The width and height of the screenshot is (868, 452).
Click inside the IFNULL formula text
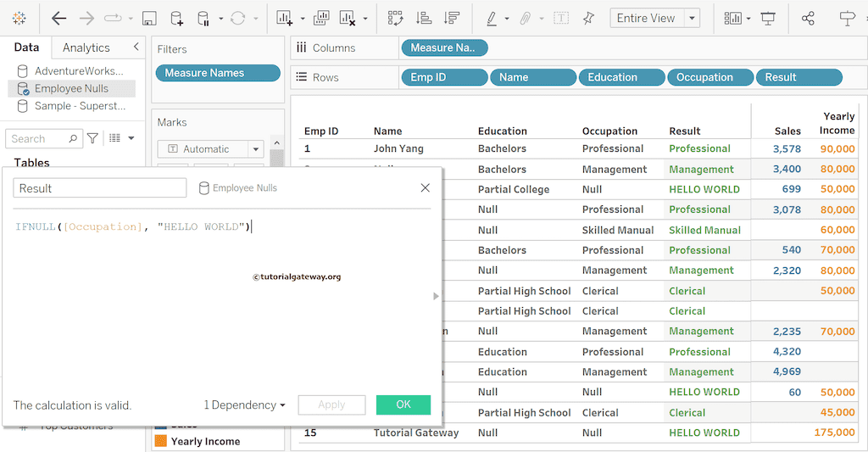pos(133,226)
